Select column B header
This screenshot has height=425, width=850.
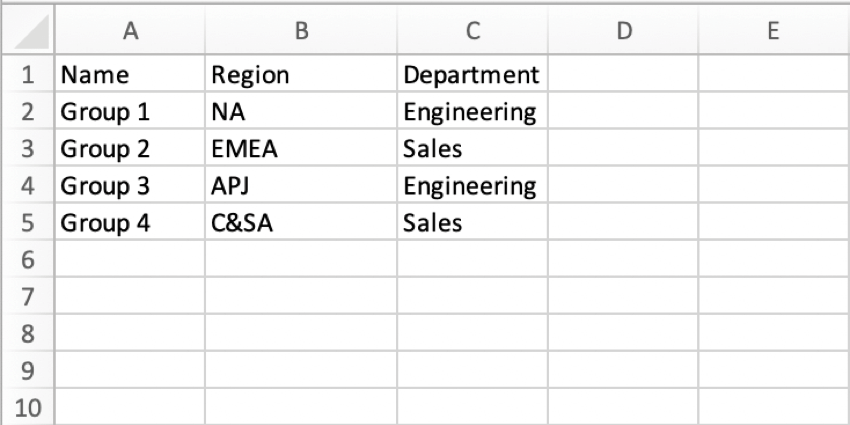point(300,31)
